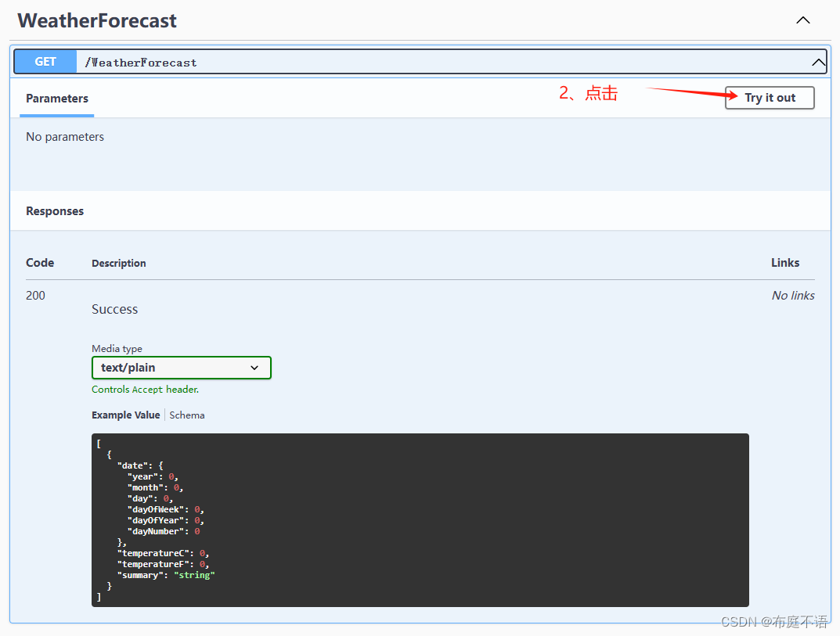Click the Success description text
The width and height of the screenshot is (840, 636).
pos(114,309)
